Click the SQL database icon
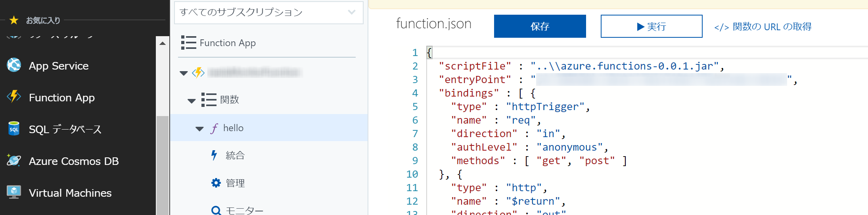This screenshot has width=868, height=215. click(14, 129)
